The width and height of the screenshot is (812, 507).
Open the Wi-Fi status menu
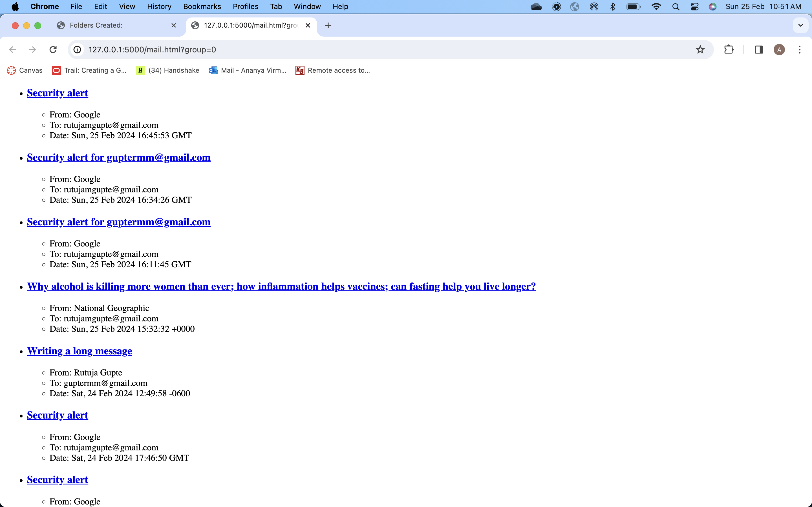point(656,7)
